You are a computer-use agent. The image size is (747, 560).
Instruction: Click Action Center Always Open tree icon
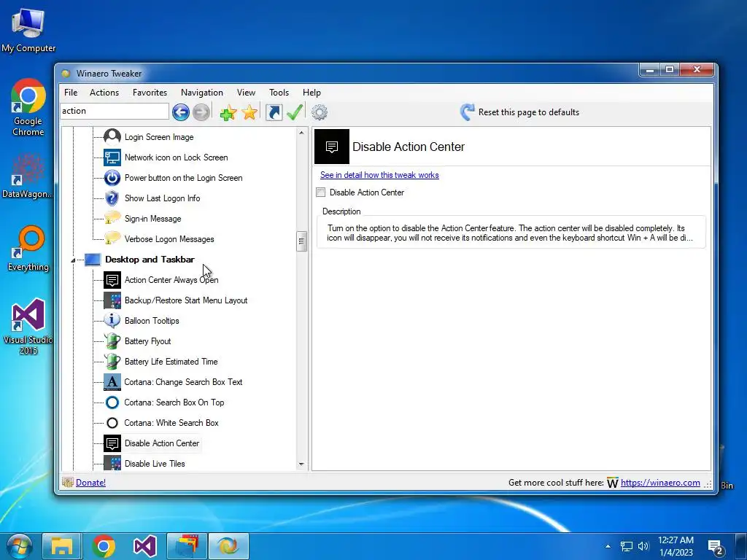tap(112, 280)
